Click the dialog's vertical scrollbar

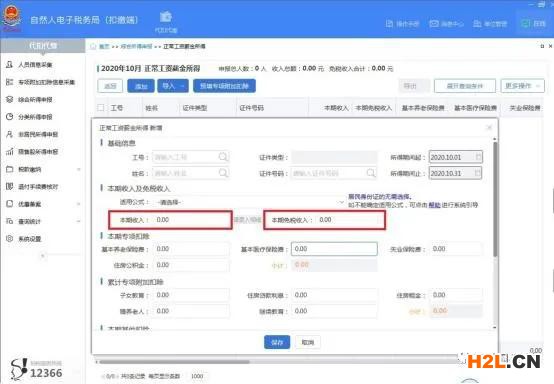click(495, 198)
